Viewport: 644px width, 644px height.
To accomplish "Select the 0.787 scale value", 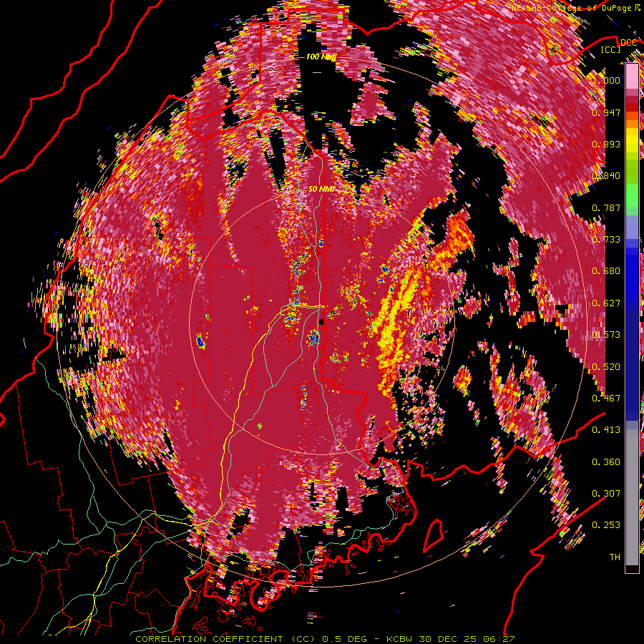I will click(606, 208).
